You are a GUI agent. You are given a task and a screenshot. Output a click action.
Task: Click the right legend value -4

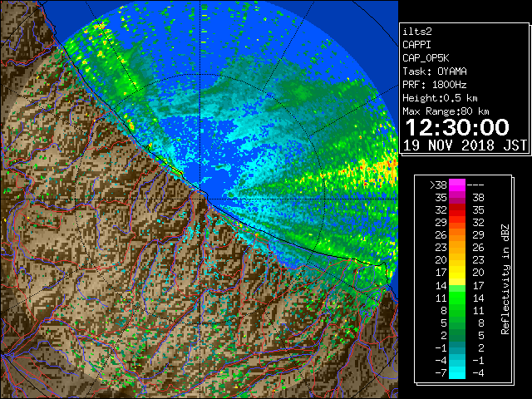coord(478,373)
